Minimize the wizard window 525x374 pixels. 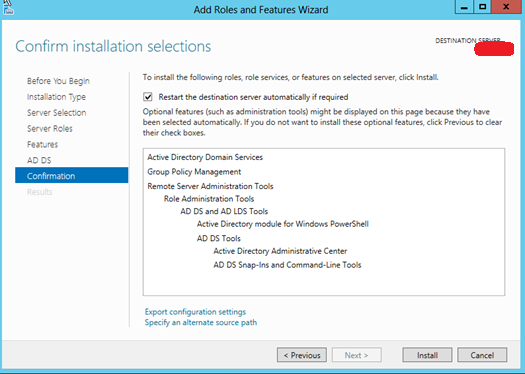[x=464, y=7]
